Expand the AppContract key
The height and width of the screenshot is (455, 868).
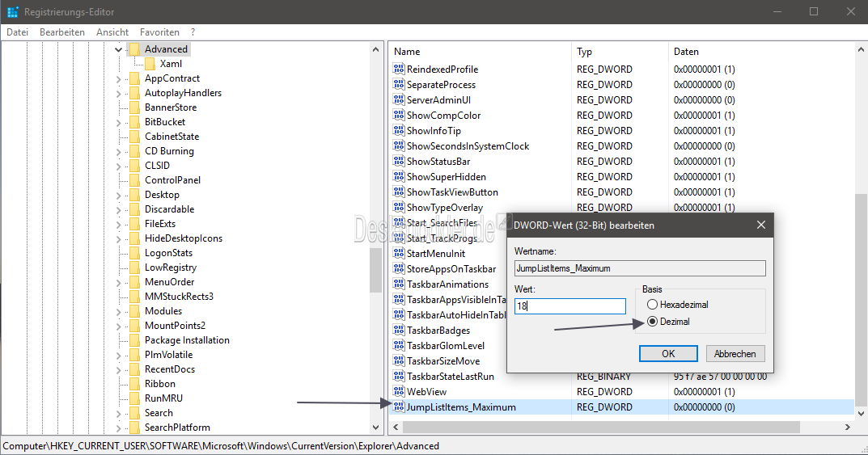tap(118, 79)
